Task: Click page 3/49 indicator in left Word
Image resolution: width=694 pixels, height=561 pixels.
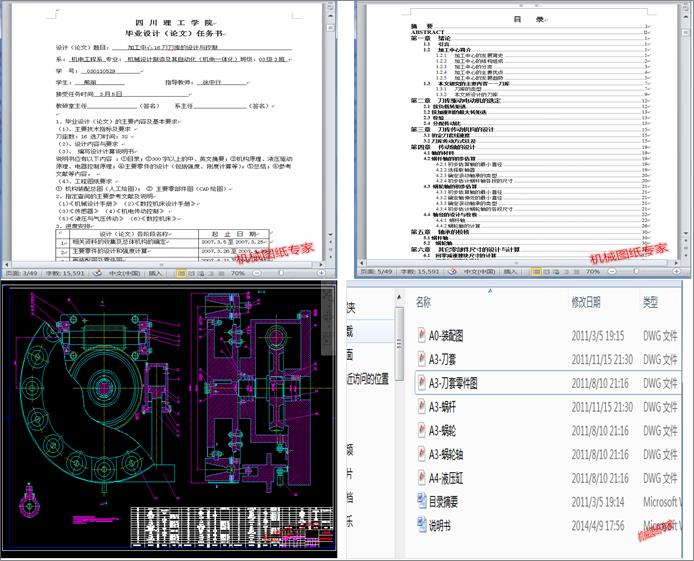Action: click(x=22, y=273)
